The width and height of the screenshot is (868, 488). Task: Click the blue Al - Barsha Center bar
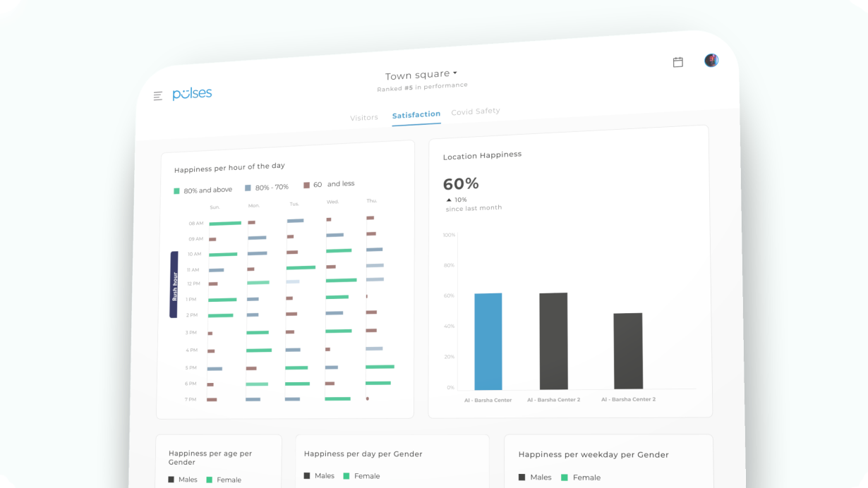[x=488, y=342]
